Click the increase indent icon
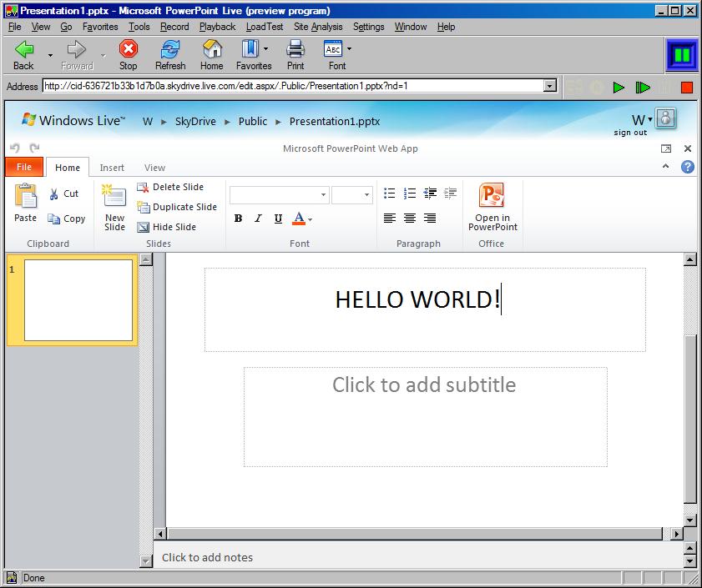This screenshot has height=588, width=702. (451, 193)
